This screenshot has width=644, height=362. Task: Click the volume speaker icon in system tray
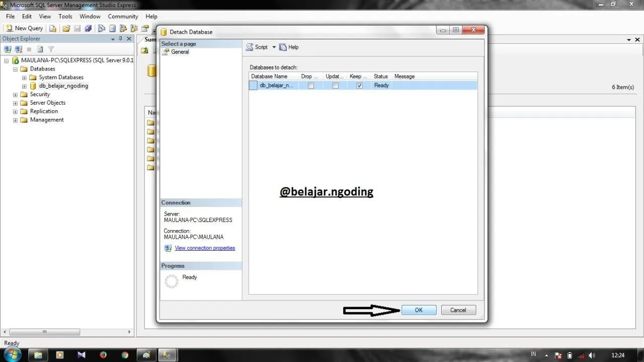pyautogui.click(x=592, y=355)
